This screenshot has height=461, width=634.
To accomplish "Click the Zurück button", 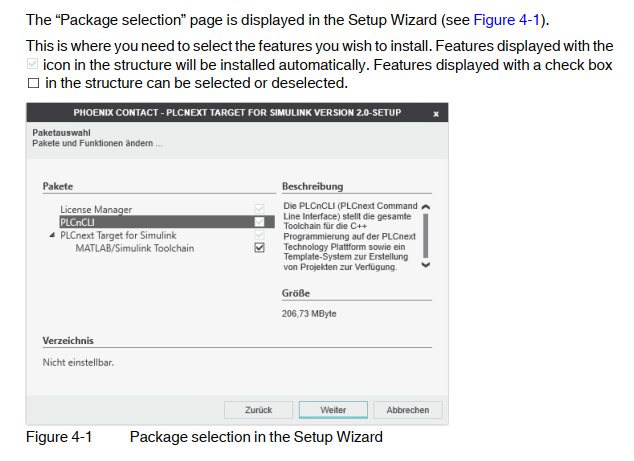I will tap(258, 410).
